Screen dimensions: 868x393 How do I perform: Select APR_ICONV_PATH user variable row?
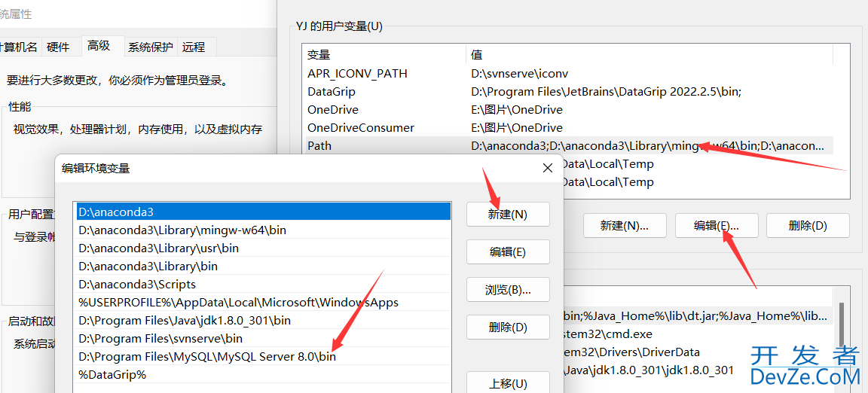click(x=569, y=73)
